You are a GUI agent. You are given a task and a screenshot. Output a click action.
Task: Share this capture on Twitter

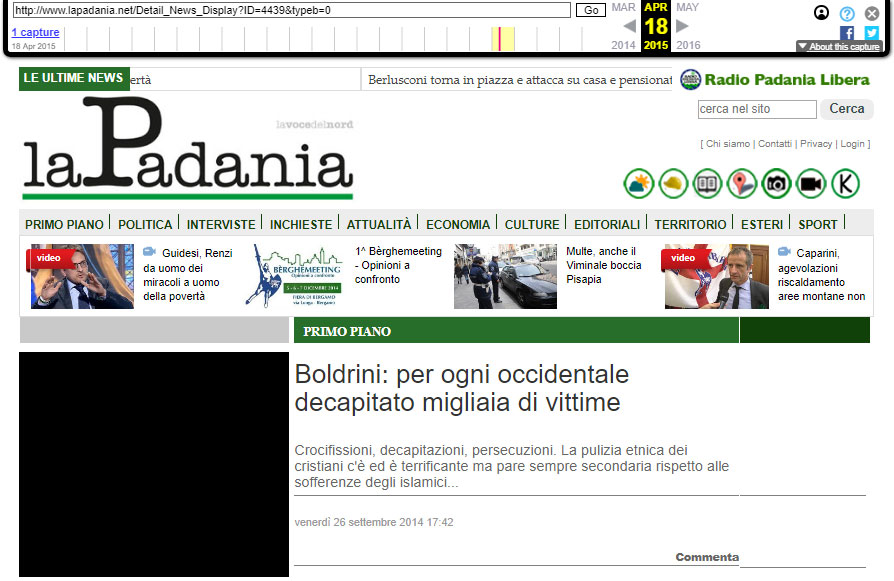pyautogui.click(x=872, y=33)
